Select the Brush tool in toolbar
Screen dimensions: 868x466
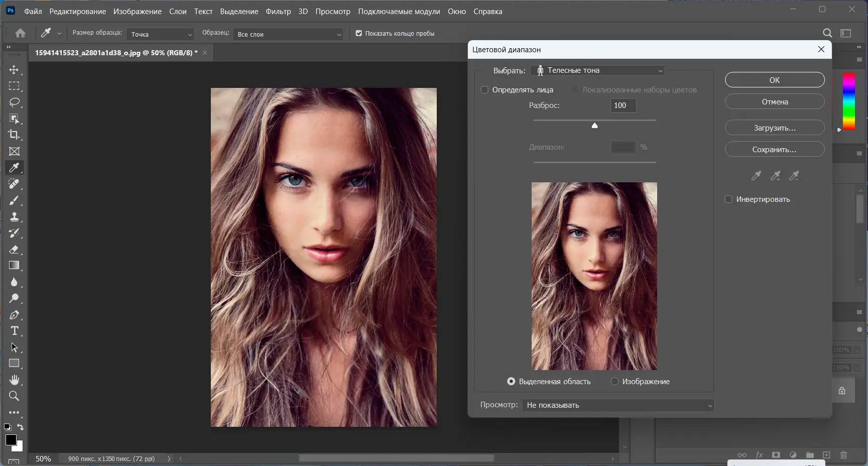coord(14,200)
